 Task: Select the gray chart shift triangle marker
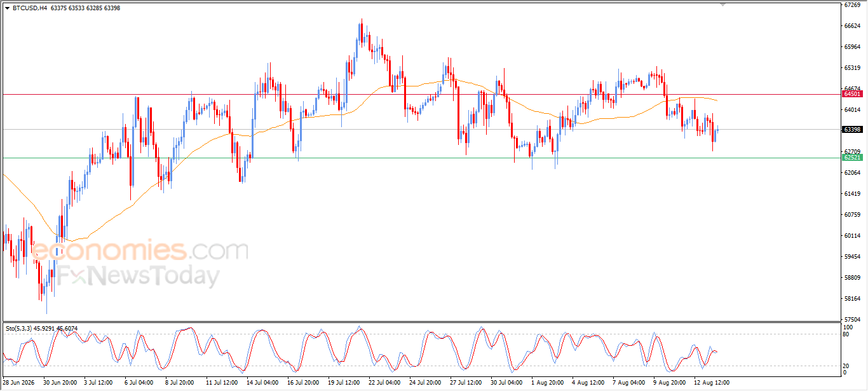pyautogui.click(x=722, y=4)
